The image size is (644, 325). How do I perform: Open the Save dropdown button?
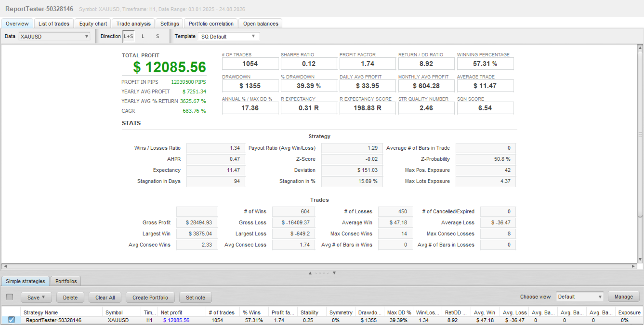point(37,298)
